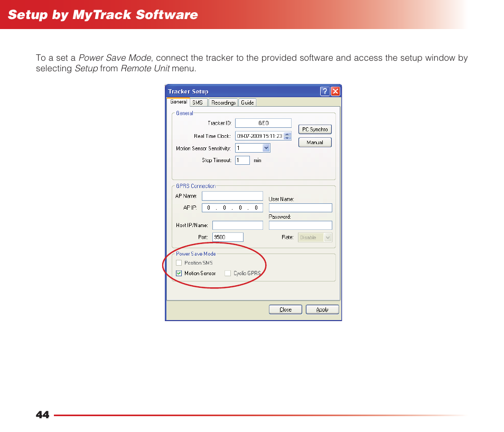The image size is (504, 432).
Task: Click the 'min' unit label
Action: coord(257,161)
